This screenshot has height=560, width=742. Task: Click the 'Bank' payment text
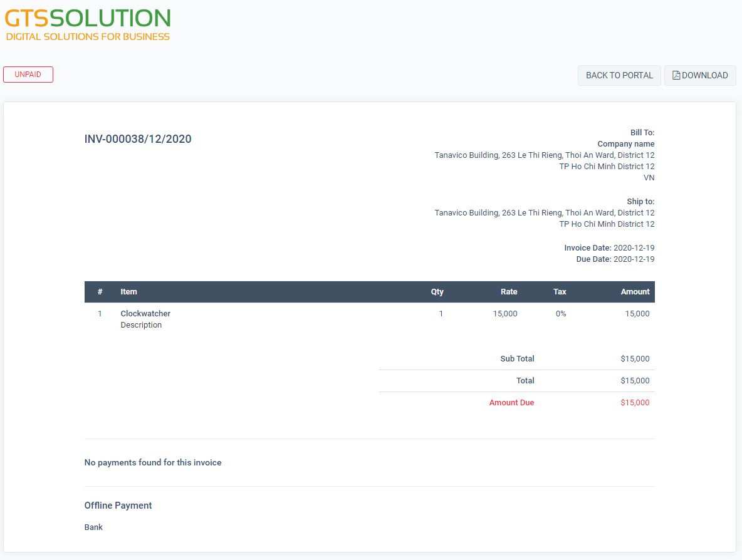click(93, 527)
